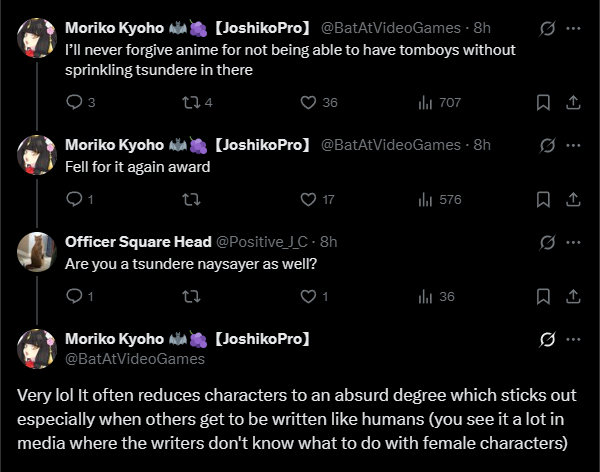This screenshot has height=472, width=600.
Task: Like the tweet with 36 likes
Action: pyautogui.click(x=308, y=102)
